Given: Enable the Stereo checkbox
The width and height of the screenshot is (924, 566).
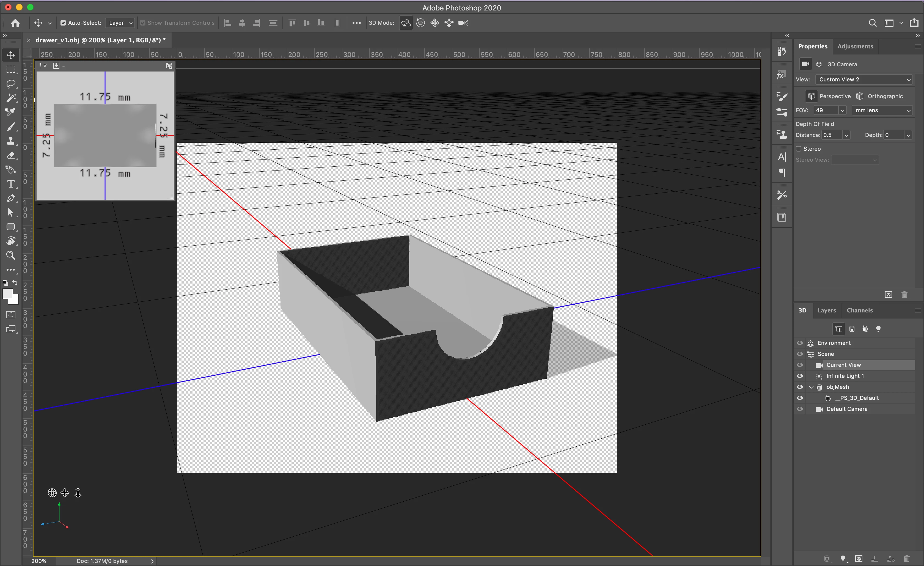Looking at the screenshot, I should click(x=799, y=149).
